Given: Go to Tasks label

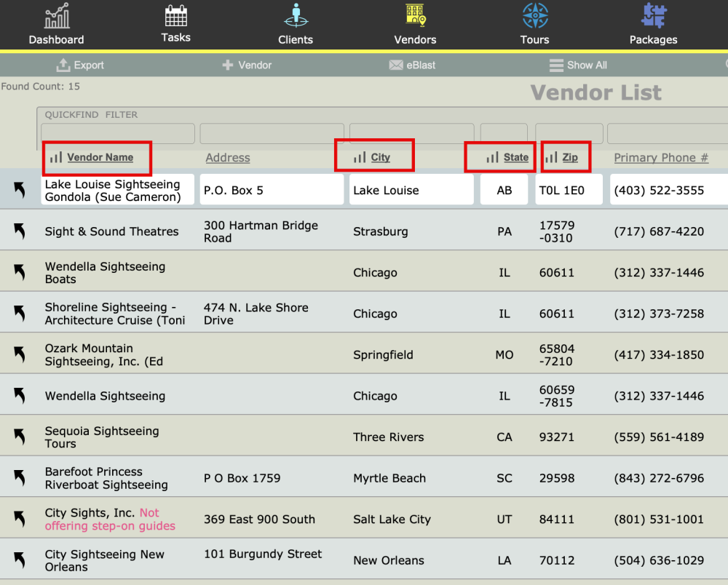Looking at the screenshot, I should coord(176,38).
